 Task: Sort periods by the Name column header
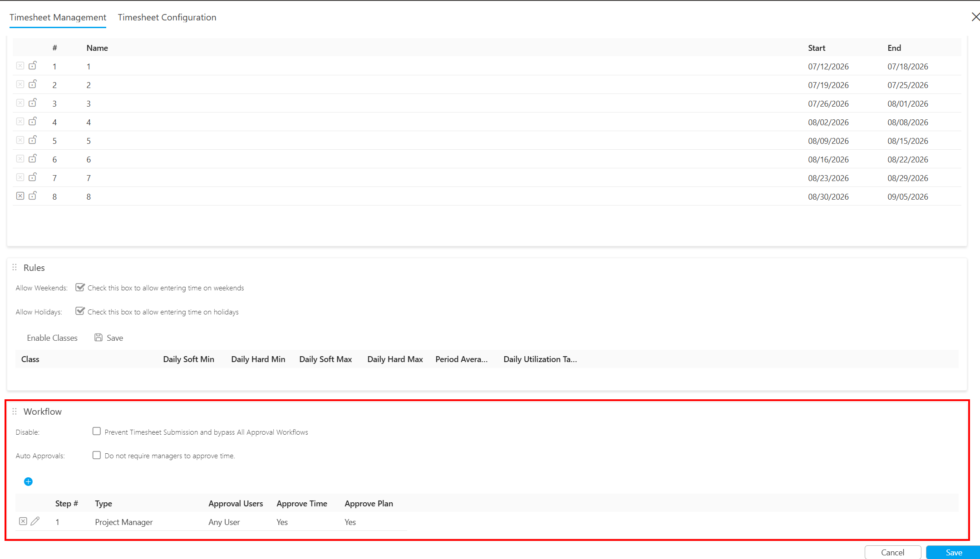[x=97, y=48]
